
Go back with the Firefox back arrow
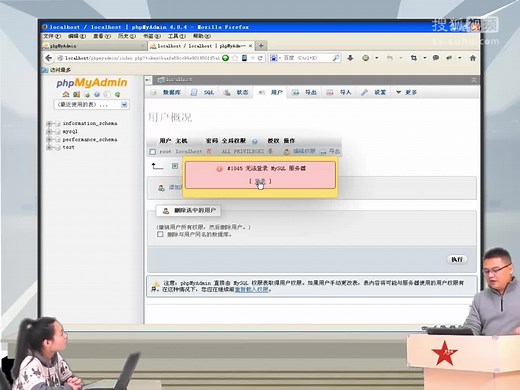pos(49,58)
